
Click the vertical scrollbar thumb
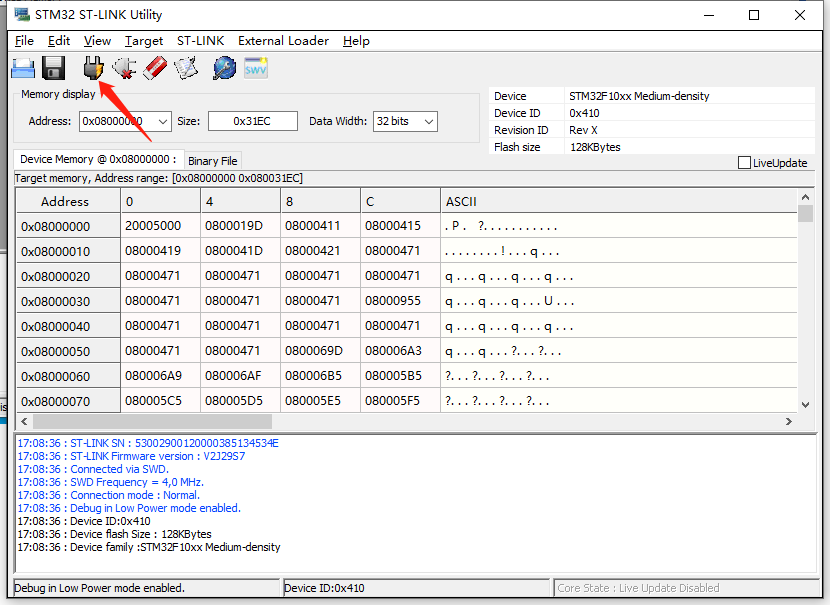pyautogui.click(x=805, y=214)
